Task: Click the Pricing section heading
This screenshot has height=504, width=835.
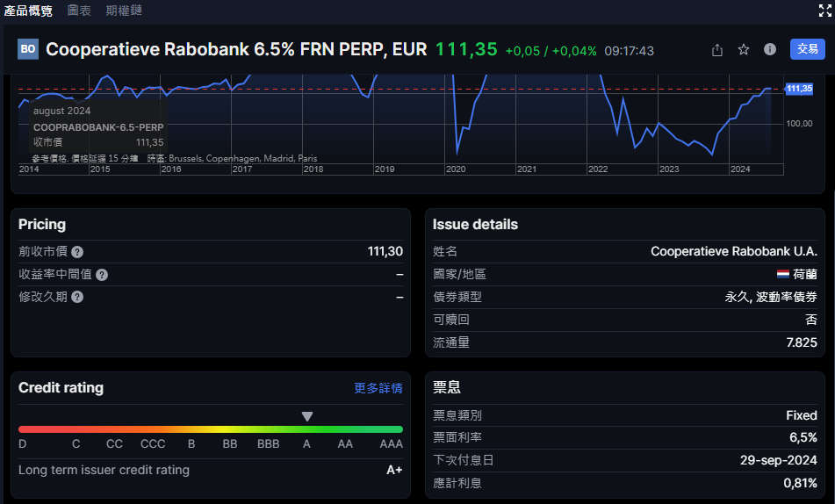Action: 42,224
